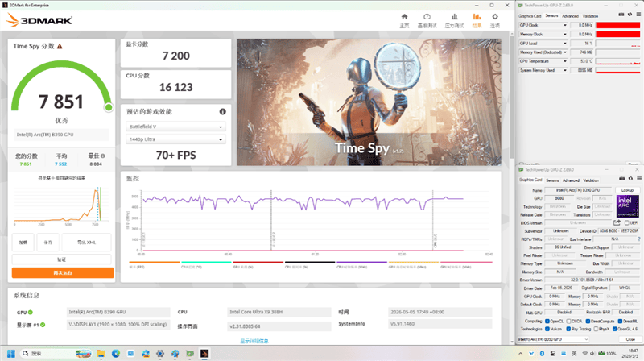The width and height of the screenshot is (644, 361).
Task: Click the green check icon beside display #1
Action: tap(43, 325)
